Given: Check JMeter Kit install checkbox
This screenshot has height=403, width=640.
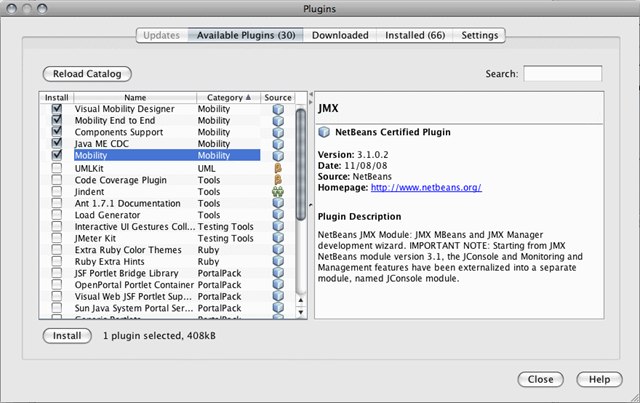Looking at the screenshot, I should click(57, 238).
